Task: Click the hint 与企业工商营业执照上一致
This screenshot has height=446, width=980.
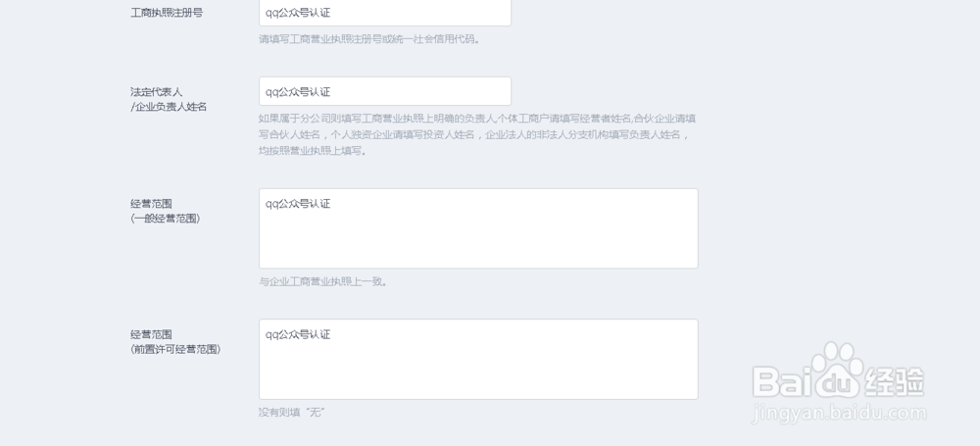Action: (323, 281)
